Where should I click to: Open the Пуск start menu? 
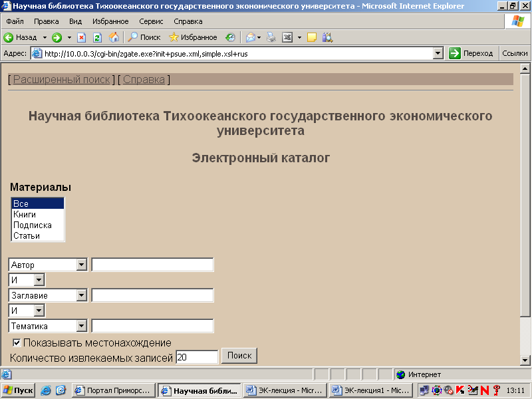[x=19, y=390]
